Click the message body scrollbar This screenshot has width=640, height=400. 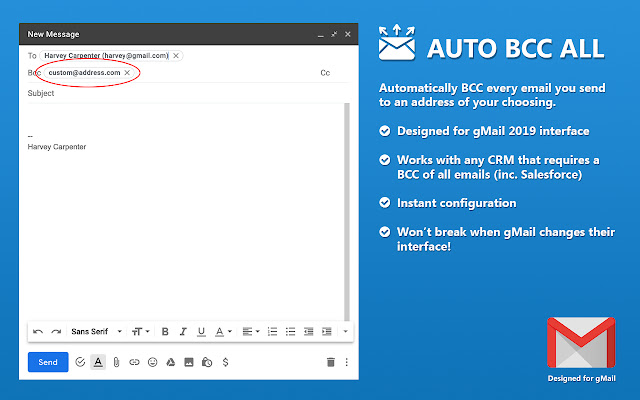347,212
